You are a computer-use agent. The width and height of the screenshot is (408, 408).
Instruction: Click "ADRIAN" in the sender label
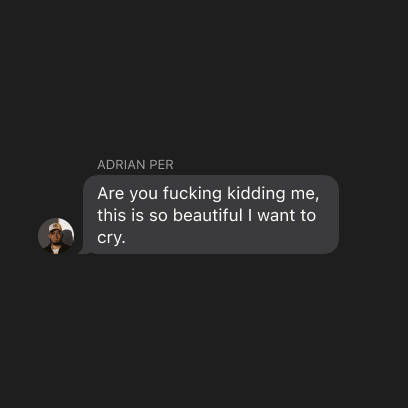click(x=121, y=165)
